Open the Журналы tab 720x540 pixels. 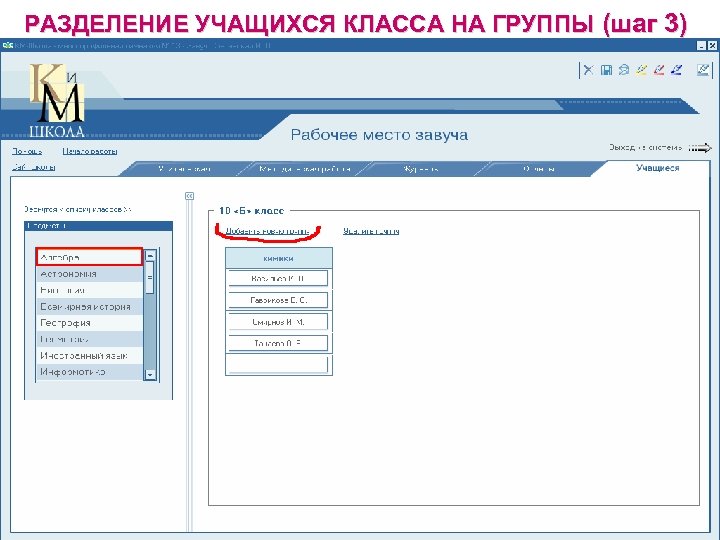point(421,169)
